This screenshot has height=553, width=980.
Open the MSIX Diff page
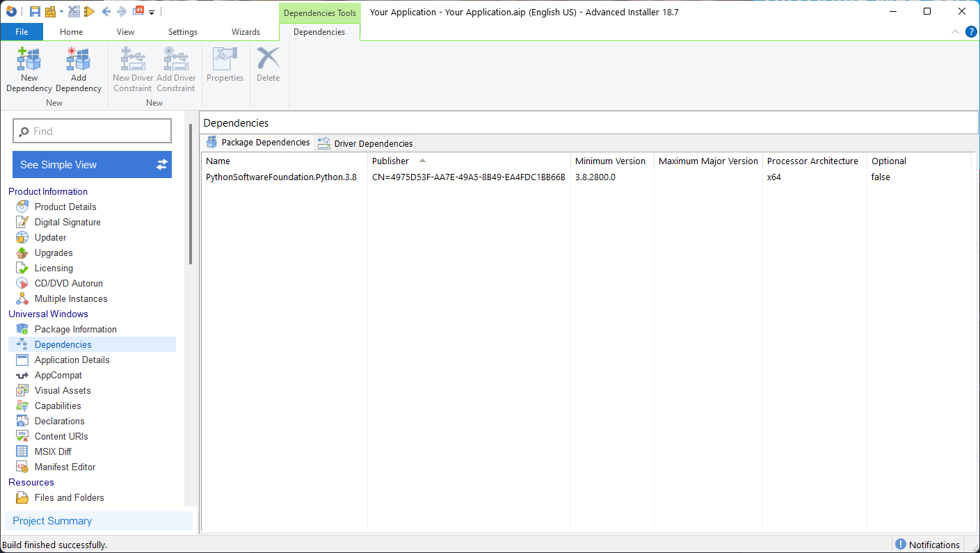[53, 451]
